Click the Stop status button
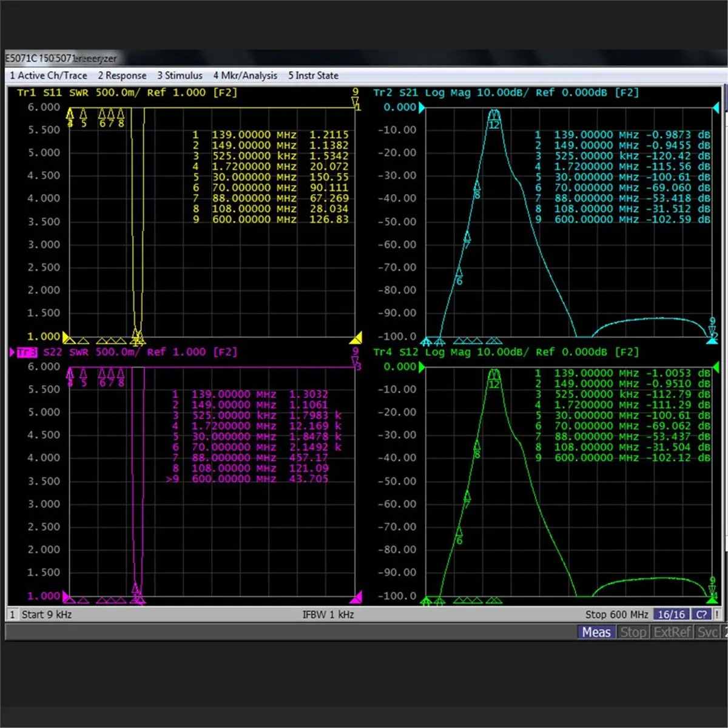The width and height of the screenshot is (728, 728). [x=633, y=632]
